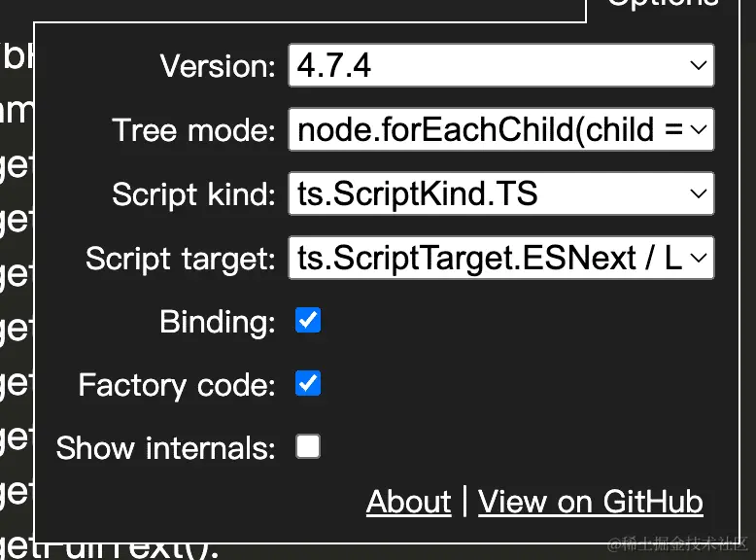
Task: Click the Options tab at top
Action: [x=663, y=4]
